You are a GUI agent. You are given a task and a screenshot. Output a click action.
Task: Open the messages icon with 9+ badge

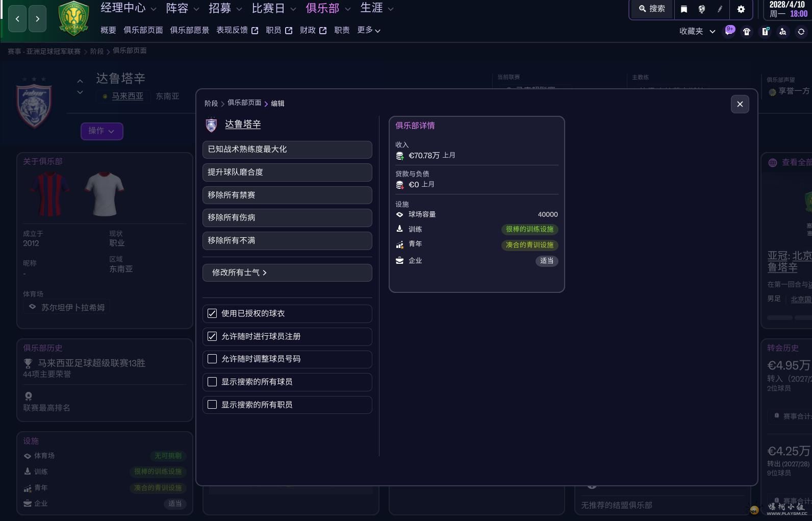click(730, 31)
